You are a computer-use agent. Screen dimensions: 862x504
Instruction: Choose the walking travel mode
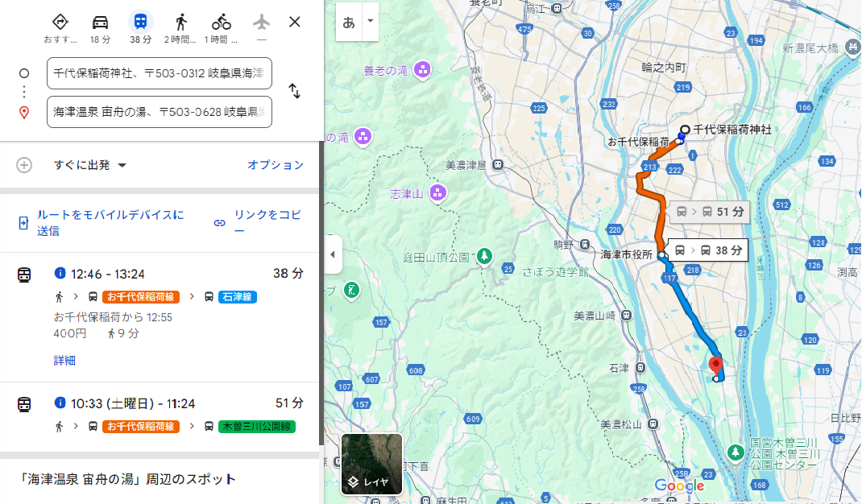click(181, 23)
